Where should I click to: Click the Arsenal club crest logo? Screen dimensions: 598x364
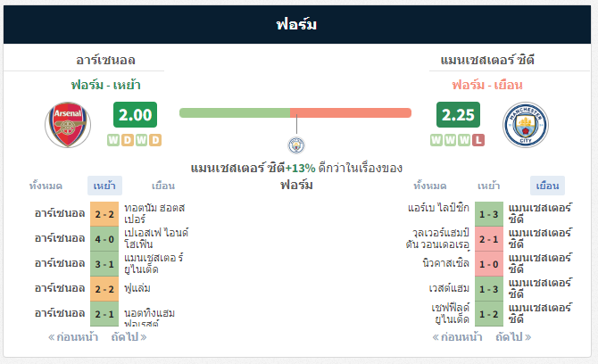pos(68,125)
